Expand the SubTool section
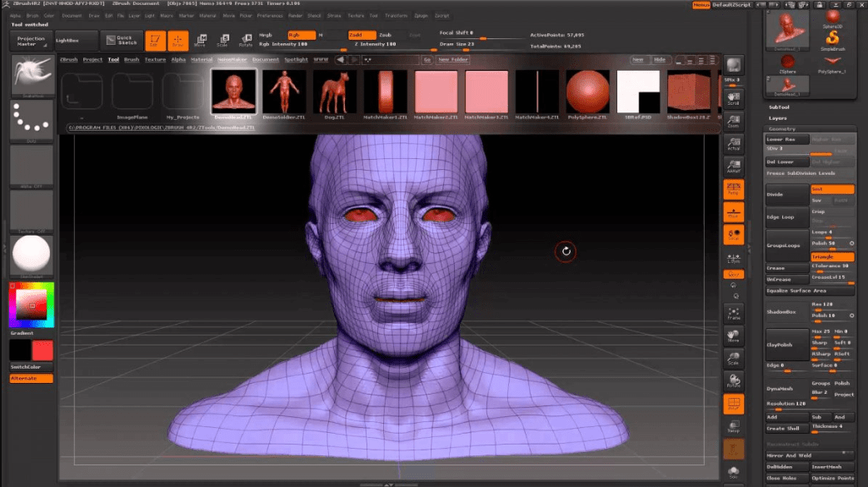The width and height of the screenshot is (868, 487). [779, 107]
